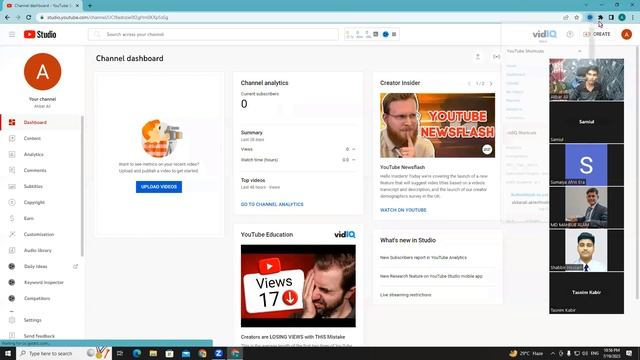Click the Dashboard sidebar icon
Screen dimensions: 640x360
tap(12, 122)
